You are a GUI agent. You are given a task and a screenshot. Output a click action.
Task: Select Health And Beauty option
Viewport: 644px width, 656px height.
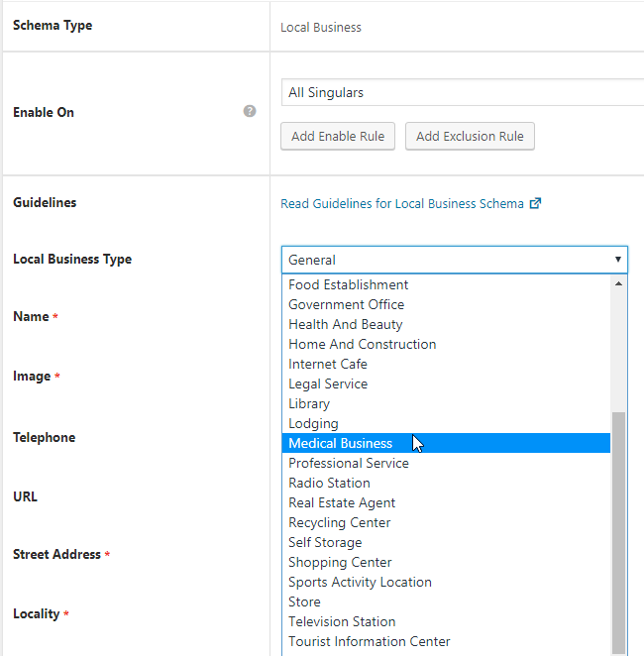[345, 324]
